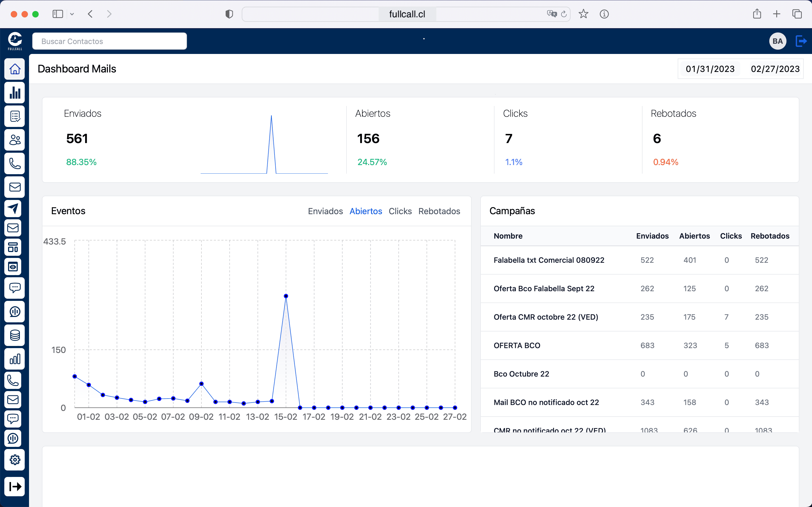The width and height of the screenshot is (812, 507).
Task: Expand Safari sidebar options chevron
Action: click(72, 14)
